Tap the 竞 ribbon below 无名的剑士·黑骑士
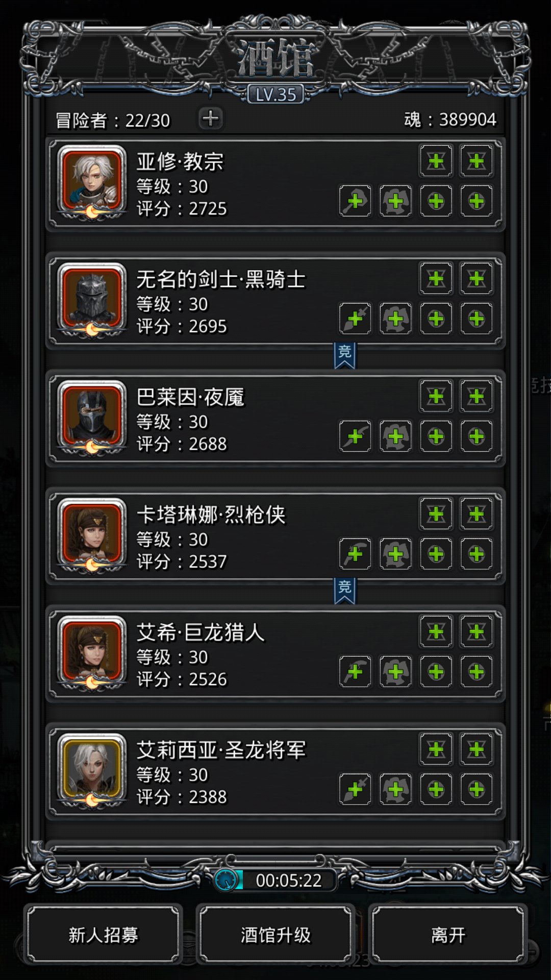Image resolution: width=551 pixels, height=980 pixels. coord(345,355)
